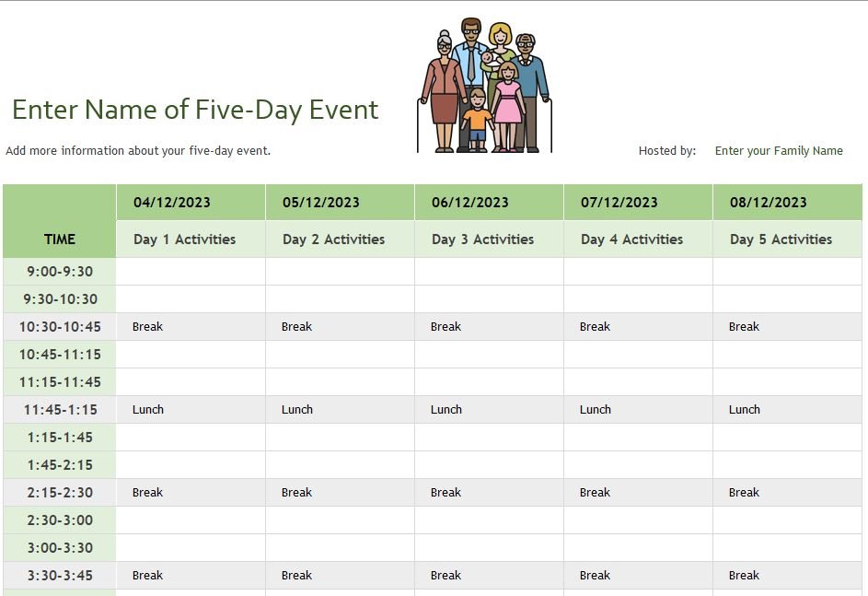This screenshot has width=868, height=596.
Task: Select the 06/12/2023 date header cell
Action: tap(489, 203)
